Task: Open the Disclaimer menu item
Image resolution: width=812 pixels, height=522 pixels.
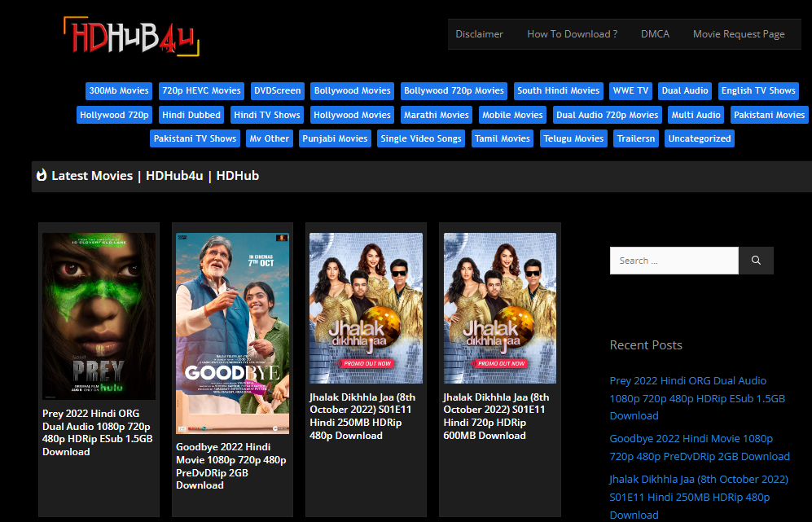Action: click(x=479, y=34)
